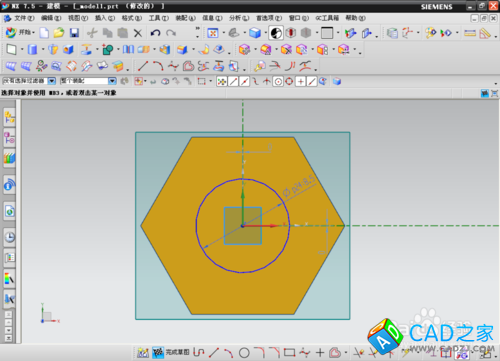
Task: Open the 文件 File menu
Action: click(x=24, y=18)
